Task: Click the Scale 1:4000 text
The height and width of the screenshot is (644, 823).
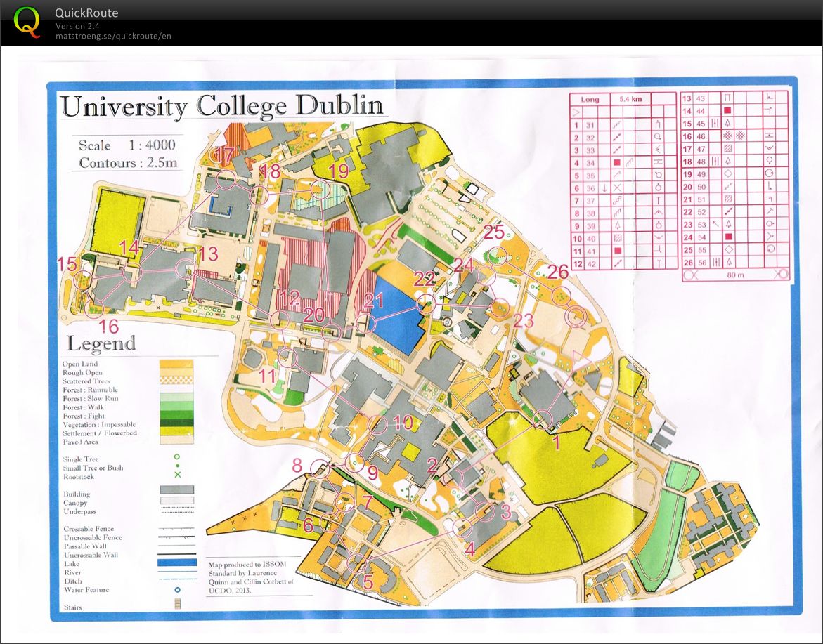Action: 127,145
